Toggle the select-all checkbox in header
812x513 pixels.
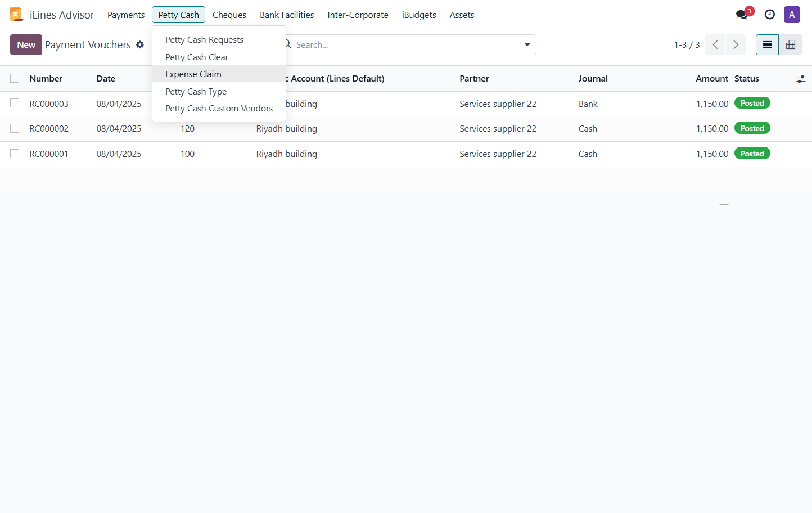(15, 78)
